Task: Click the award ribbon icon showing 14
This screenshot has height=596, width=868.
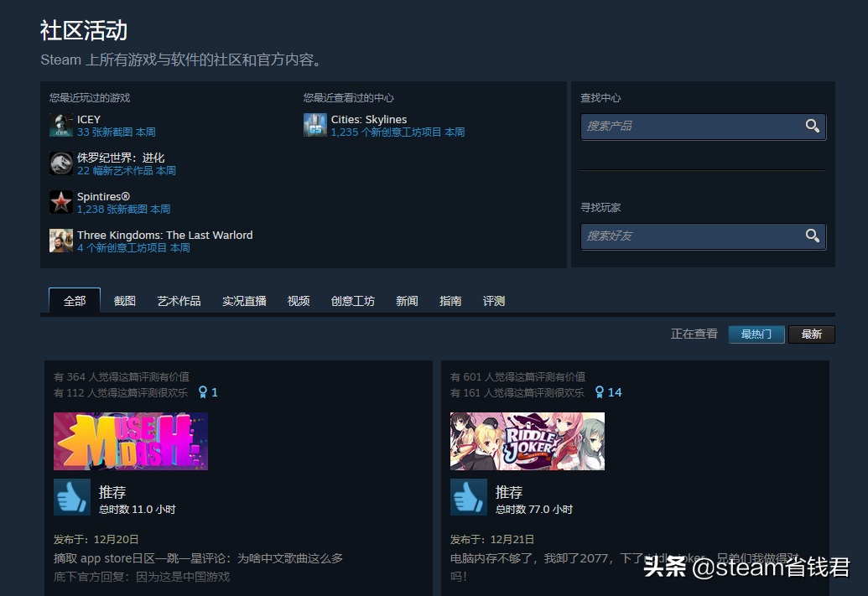Action: (x=600, y=392)
